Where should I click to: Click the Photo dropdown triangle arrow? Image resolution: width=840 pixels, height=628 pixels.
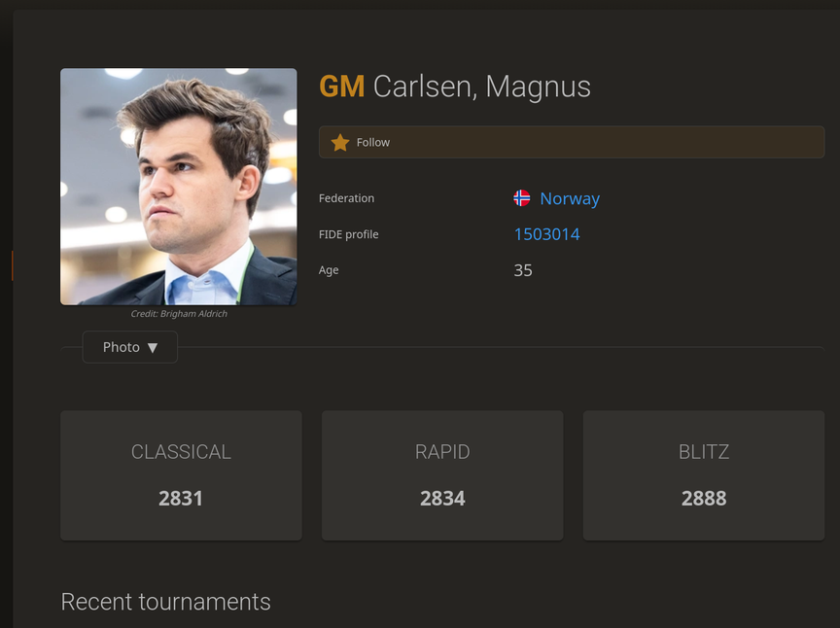[153, 348]
